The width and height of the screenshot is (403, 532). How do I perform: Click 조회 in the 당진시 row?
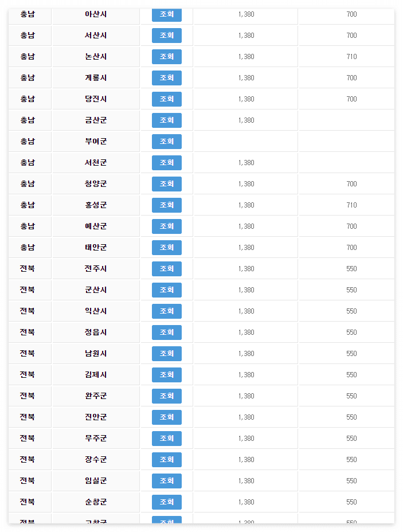pos(166,99)
